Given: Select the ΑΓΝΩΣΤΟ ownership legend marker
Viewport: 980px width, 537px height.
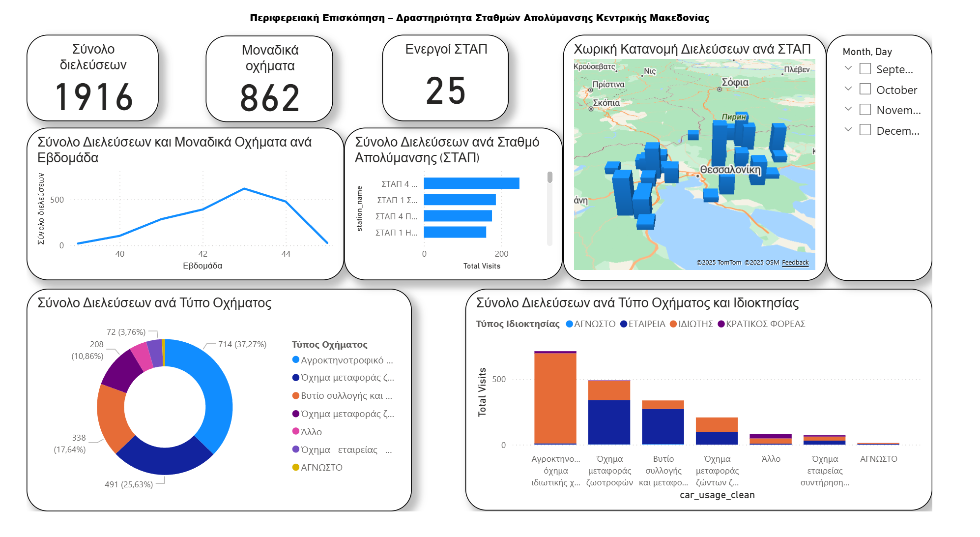Looking at the screenshot, I should coord(570,324).
